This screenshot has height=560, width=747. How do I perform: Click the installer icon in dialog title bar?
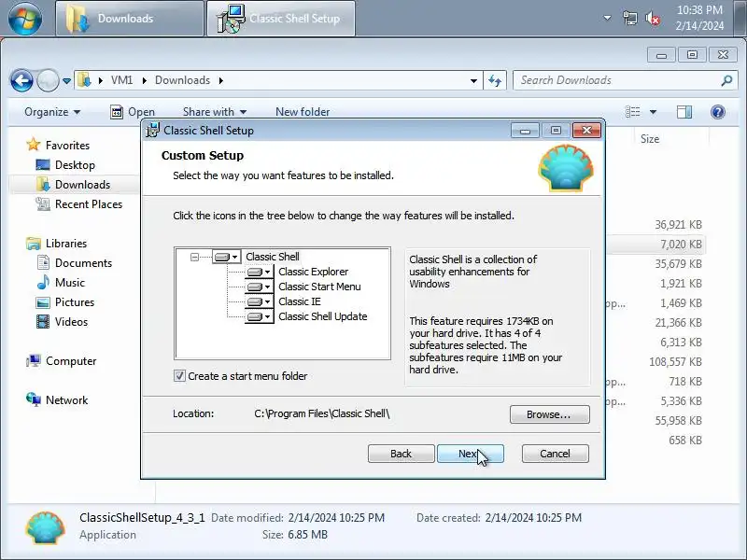tap(152, 130)
